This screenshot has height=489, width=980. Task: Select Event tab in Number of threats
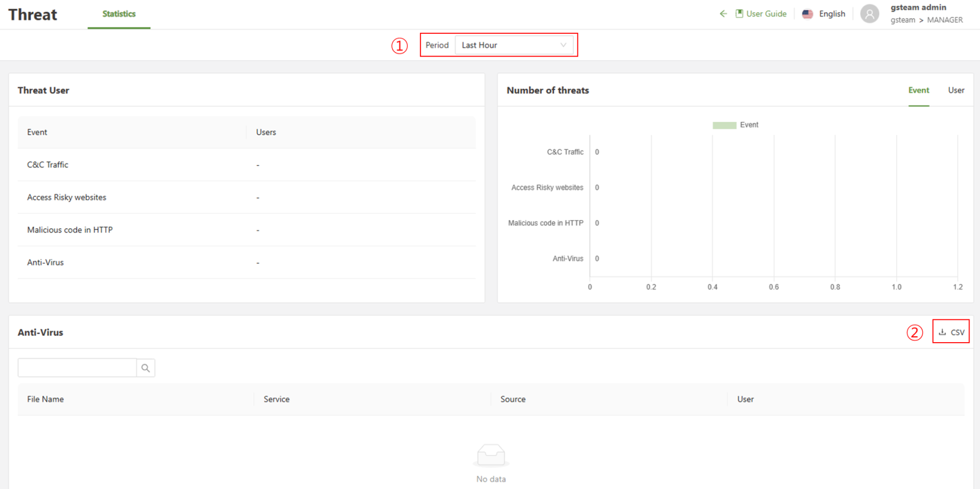click(918, 90)
